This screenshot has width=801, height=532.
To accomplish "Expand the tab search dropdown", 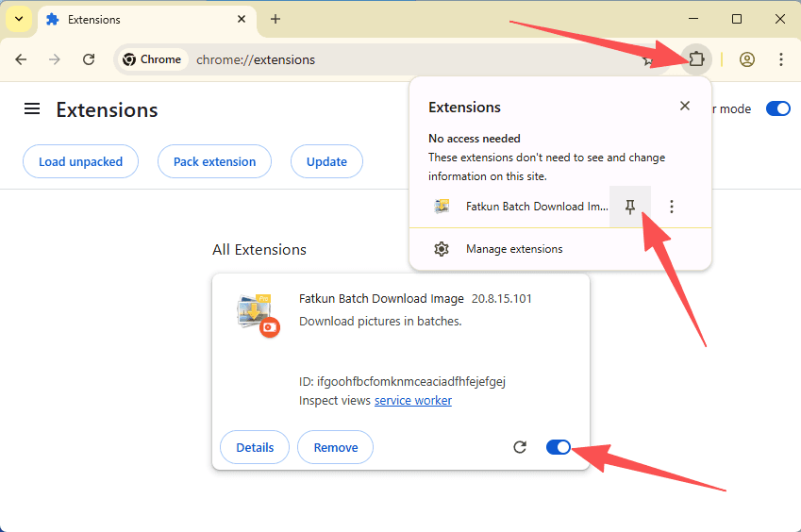I will [19, 19].
